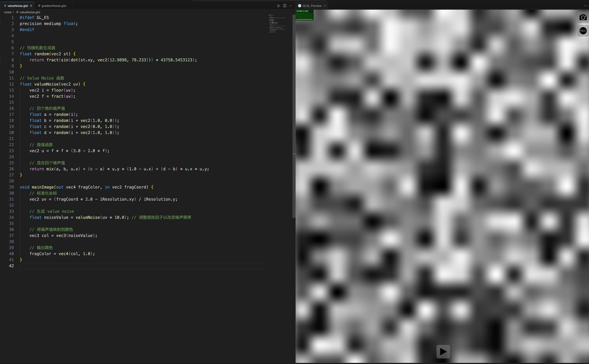
Task: Start recording with the REC button
Action: [583, 31]
